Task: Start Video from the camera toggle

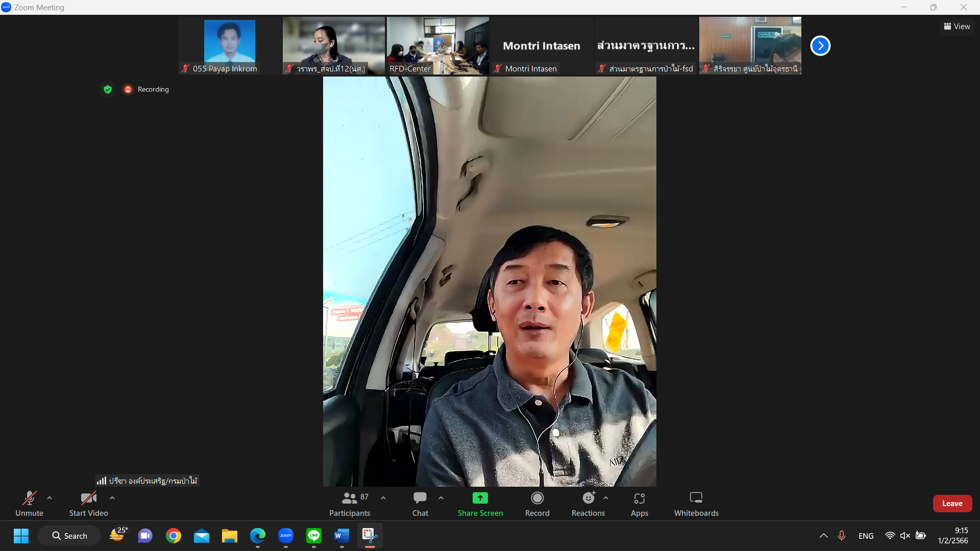Action: pos(88,504)
